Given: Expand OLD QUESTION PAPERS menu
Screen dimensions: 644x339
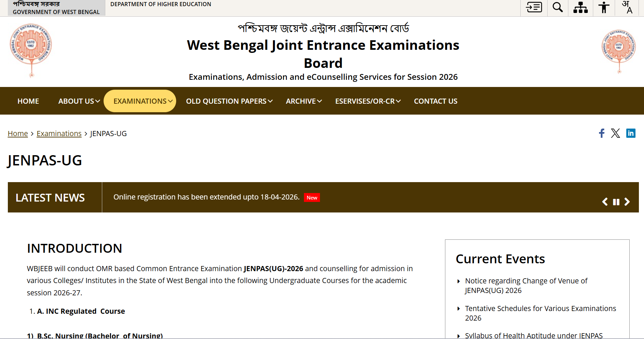Looking at the screenshot, I should tap(229, 101).
